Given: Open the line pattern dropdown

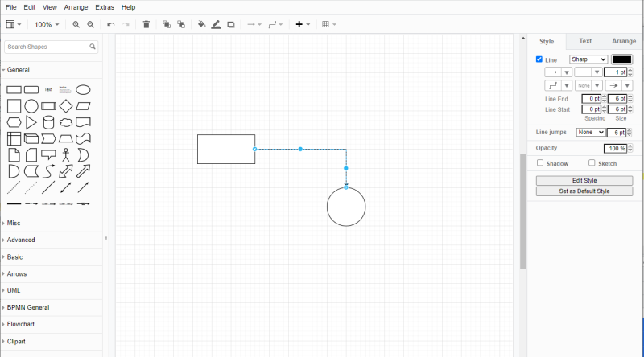Looking at the screenshot, I should (588, 72).
